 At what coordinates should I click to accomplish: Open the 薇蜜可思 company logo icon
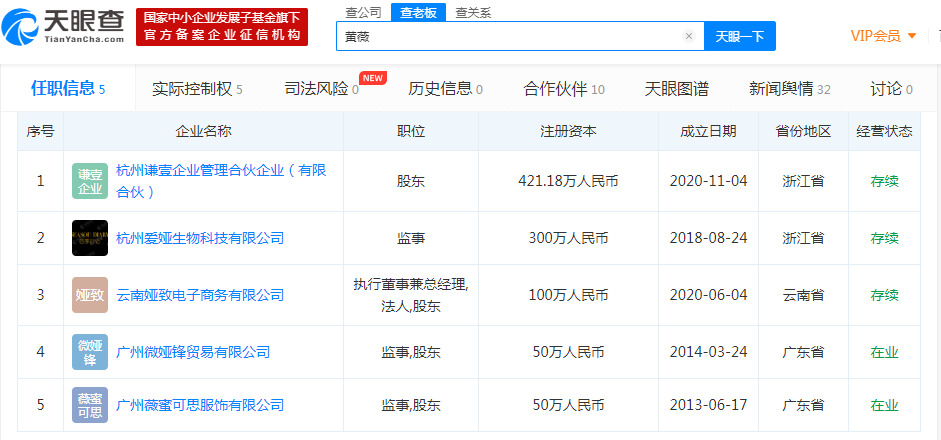tap(90, 405)
